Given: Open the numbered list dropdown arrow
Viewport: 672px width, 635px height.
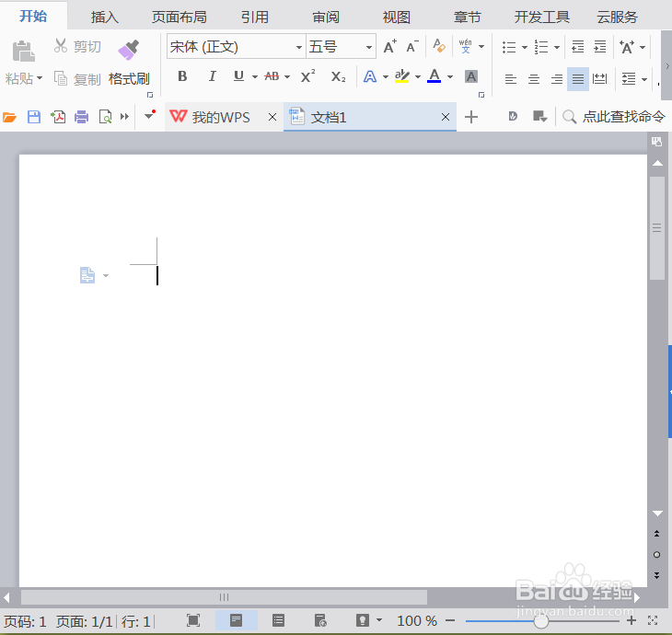Looking at the screenshot, I should 557,47.
